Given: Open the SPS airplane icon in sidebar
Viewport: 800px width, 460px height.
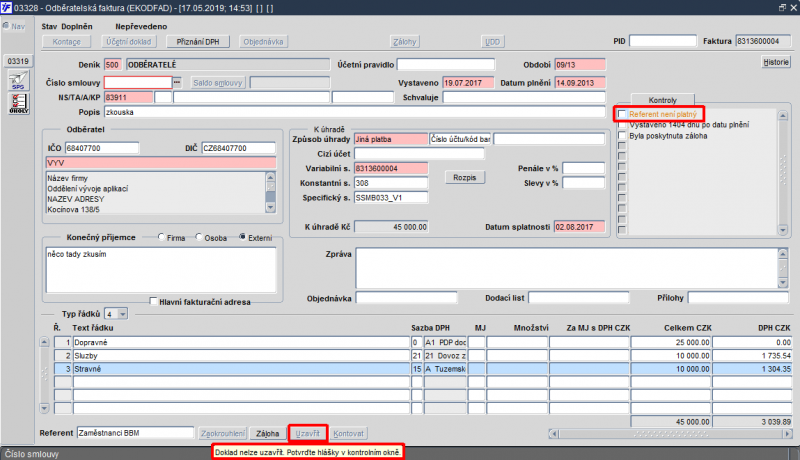Looking at the screenshot, I should pyautogui.click(x=18, y=81).
